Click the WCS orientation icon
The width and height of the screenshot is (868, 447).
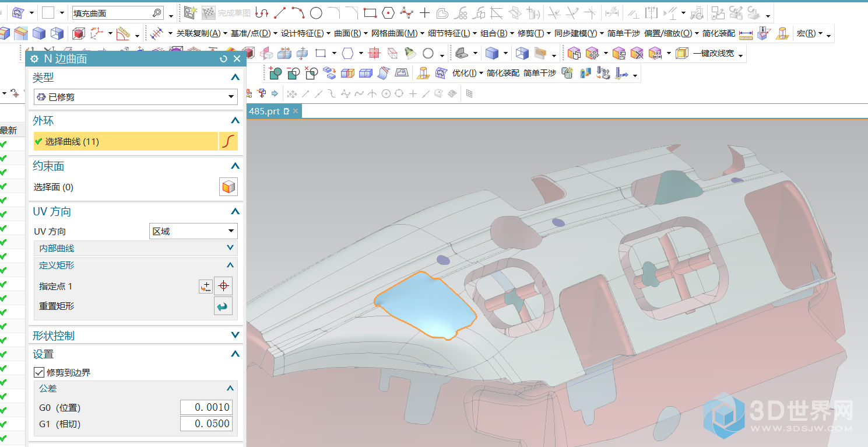click(97, 33)
